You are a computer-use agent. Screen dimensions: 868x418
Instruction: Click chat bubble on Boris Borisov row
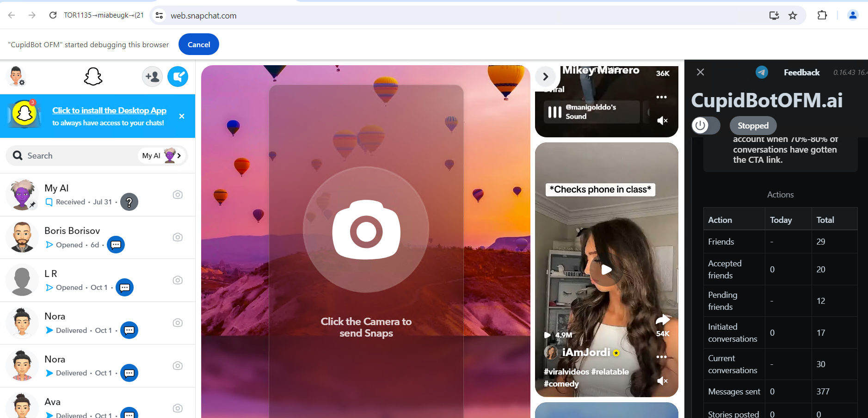(116, 245)
